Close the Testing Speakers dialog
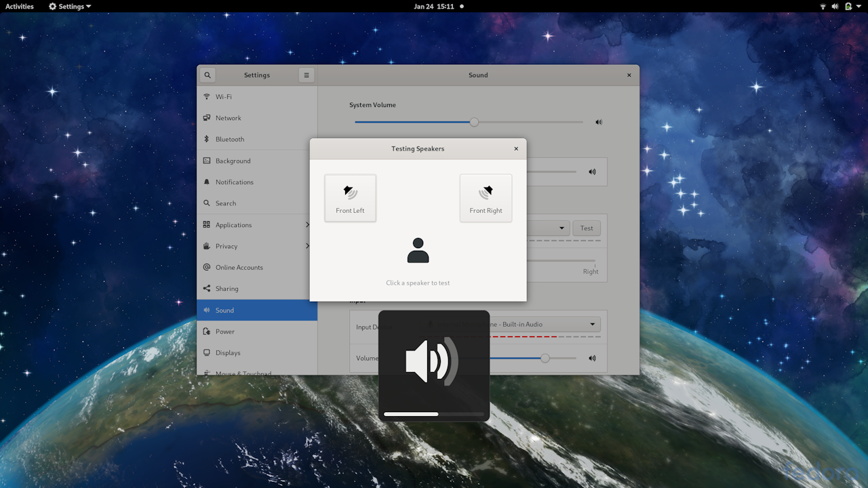 point(516,148)
